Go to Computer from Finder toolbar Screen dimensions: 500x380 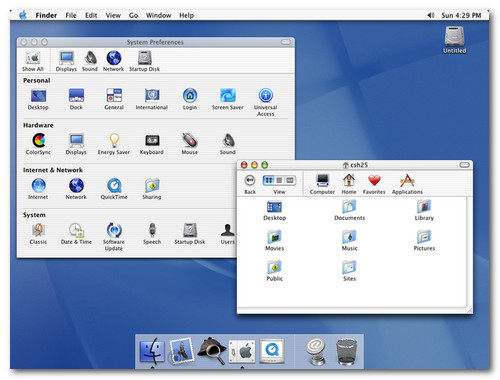pyautogui.click(x=322, y=184)
